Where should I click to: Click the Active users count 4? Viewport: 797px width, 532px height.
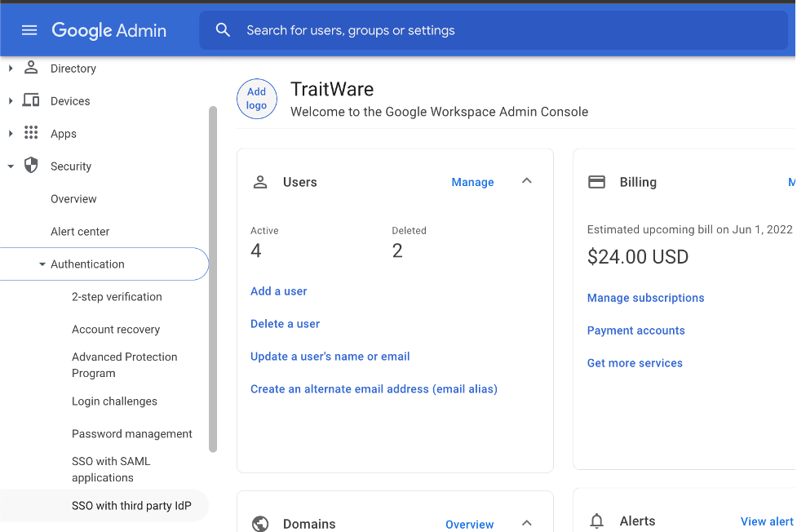pyautogui.click(x=255, y=250)
